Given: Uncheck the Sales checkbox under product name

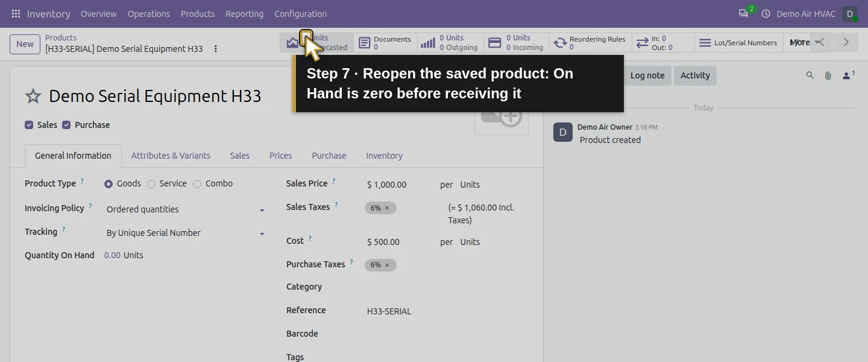Looking at the screenshot, I should click(x=29, y=125).
